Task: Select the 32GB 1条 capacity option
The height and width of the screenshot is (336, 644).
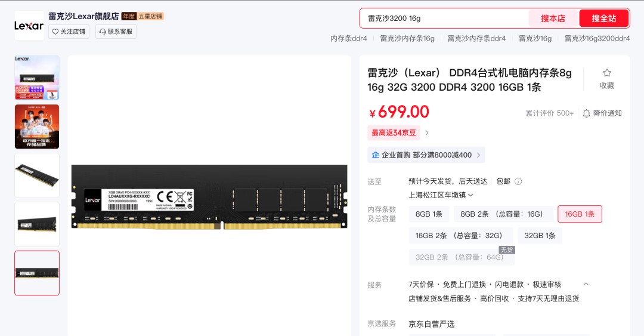Action: (540, 236)
